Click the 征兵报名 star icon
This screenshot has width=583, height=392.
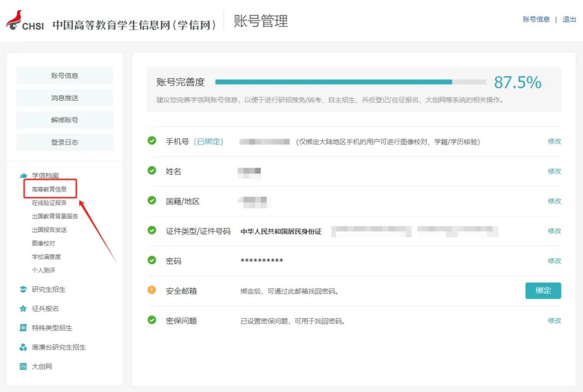click(23, 309)
